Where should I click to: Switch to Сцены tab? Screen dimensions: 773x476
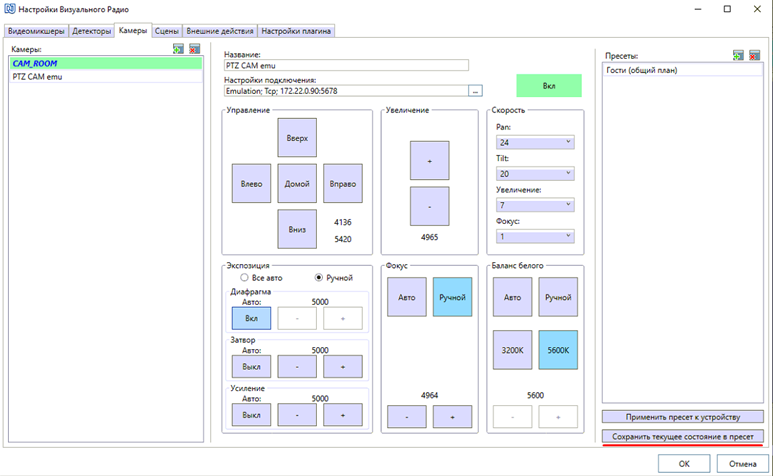tap(167, 31)
